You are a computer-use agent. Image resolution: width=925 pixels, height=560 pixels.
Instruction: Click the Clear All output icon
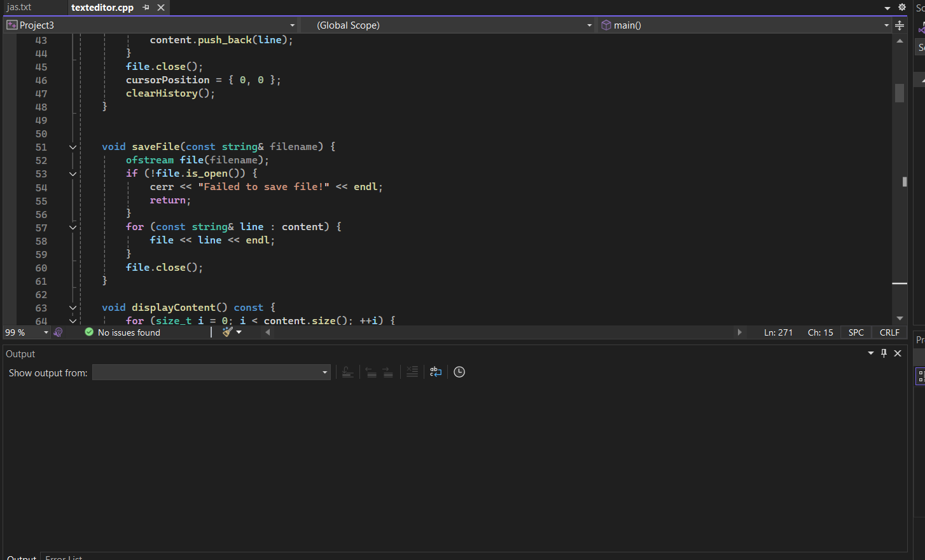click(412, 372)
